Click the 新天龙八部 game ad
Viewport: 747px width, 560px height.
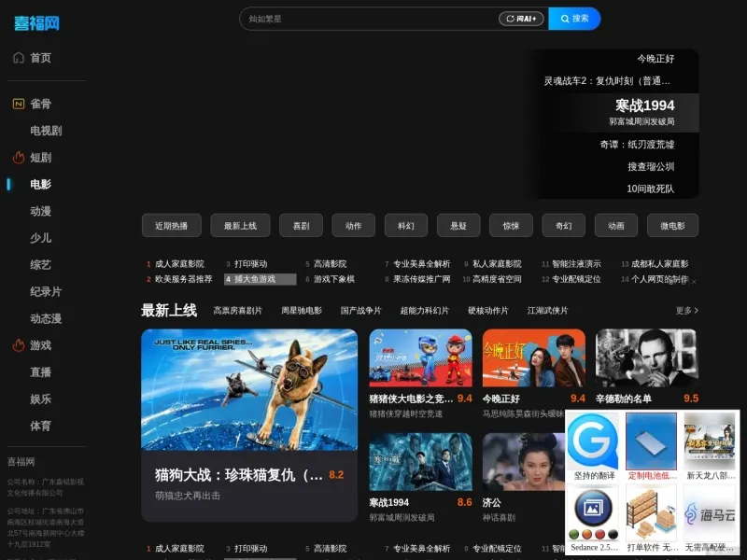(710, 441)
